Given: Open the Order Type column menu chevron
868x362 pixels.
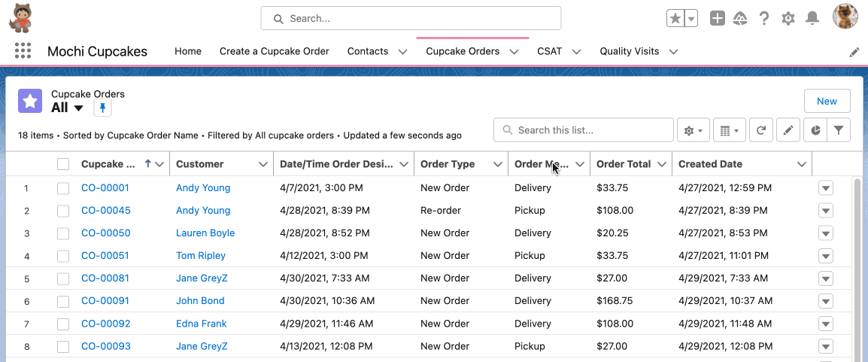Looking at the screenshot, I should pyautogui.click(x=498, y=164).
